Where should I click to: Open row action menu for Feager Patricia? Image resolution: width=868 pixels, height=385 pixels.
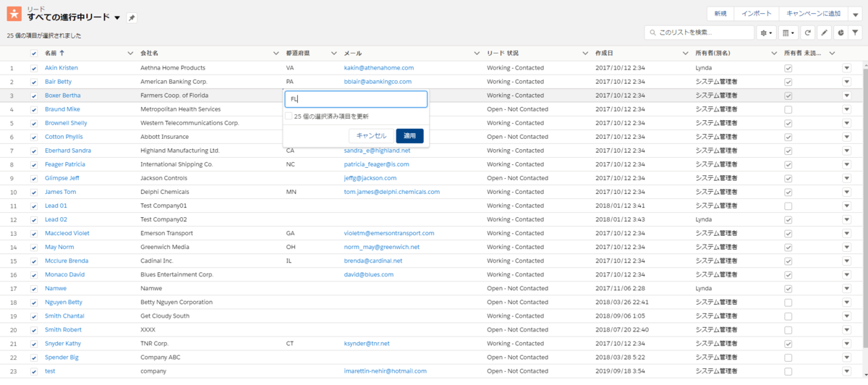[847, 164]
